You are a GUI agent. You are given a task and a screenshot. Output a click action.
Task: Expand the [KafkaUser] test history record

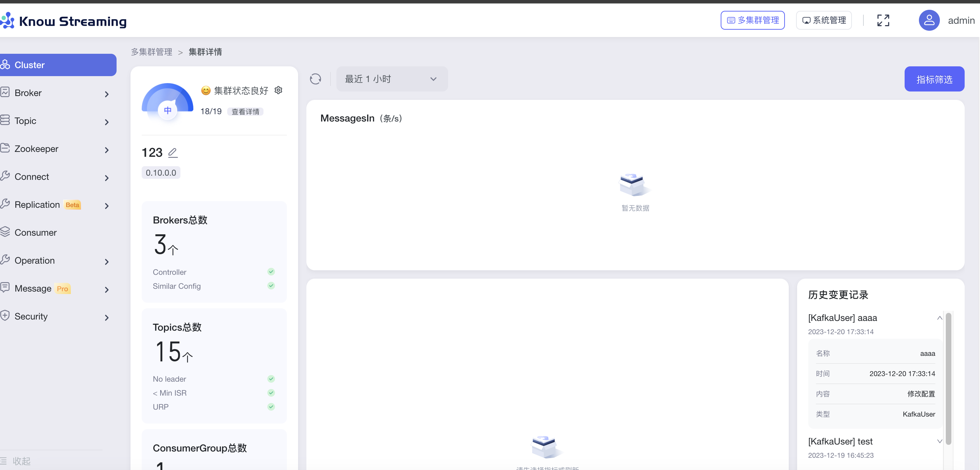coord(939,441)
